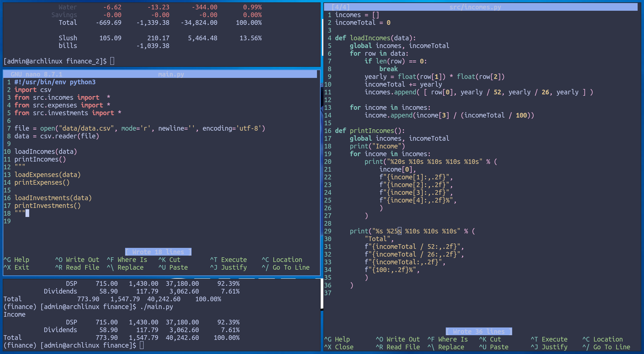Click ^\ Replace in main.py nano pane
The image size is (644, 354).
coord(125,267)
